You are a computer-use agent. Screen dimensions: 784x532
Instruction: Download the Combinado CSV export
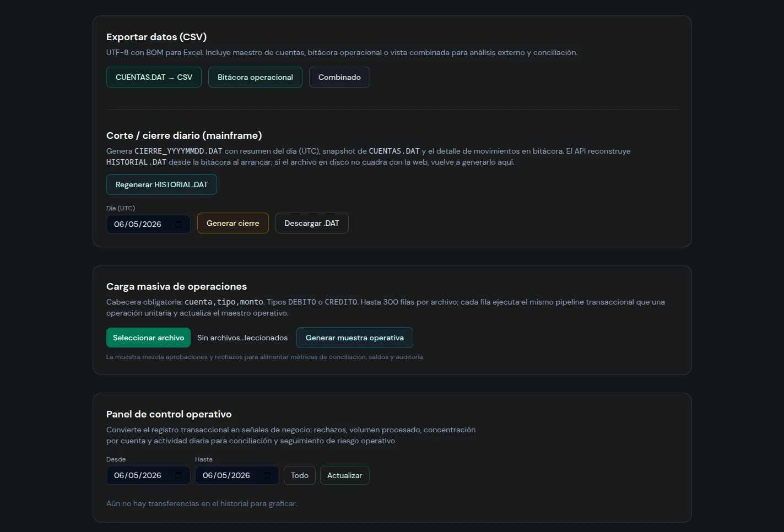pos(339,77)
